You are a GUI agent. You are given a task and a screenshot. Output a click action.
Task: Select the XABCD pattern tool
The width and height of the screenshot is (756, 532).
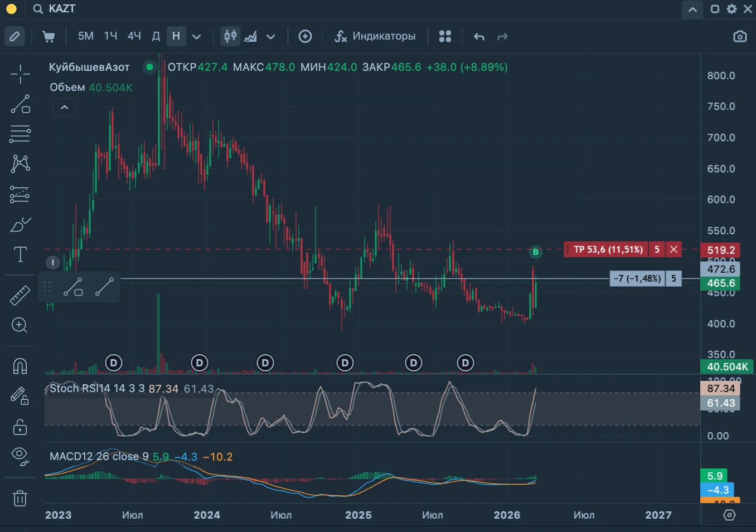(x=20, y=163)
